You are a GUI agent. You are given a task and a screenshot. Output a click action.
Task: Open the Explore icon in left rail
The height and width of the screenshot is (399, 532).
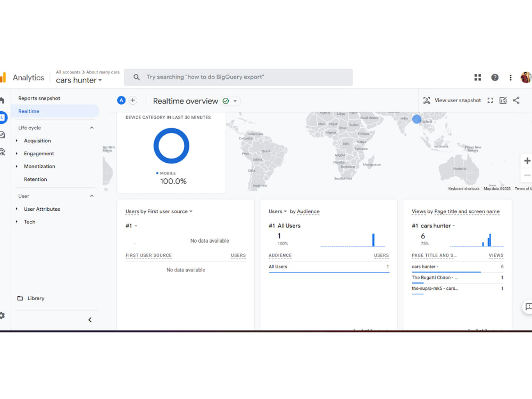point(2,135)
